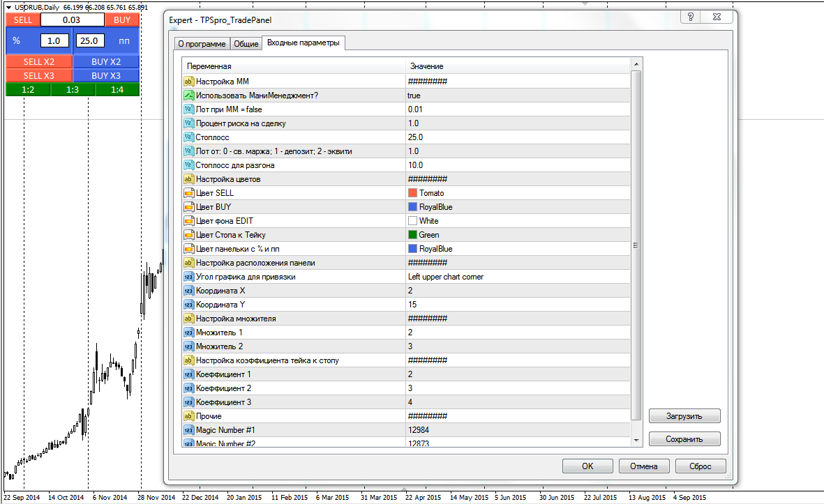Click the icon beside Настройка расположения панели
Image resolution: width=824 pixels, height=504 pixels.
click(188, 263)
